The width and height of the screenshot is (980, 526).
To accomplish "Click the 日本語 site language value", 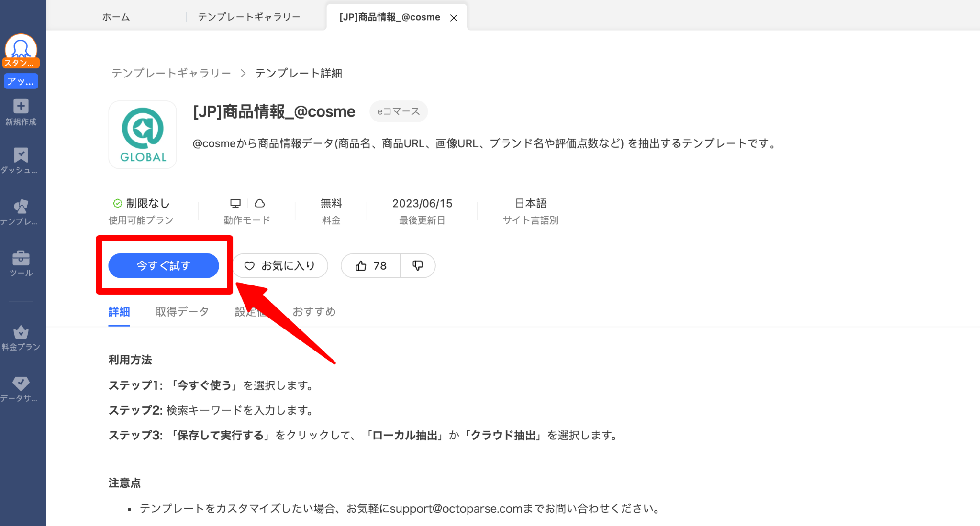I will [x=531, y=203].
